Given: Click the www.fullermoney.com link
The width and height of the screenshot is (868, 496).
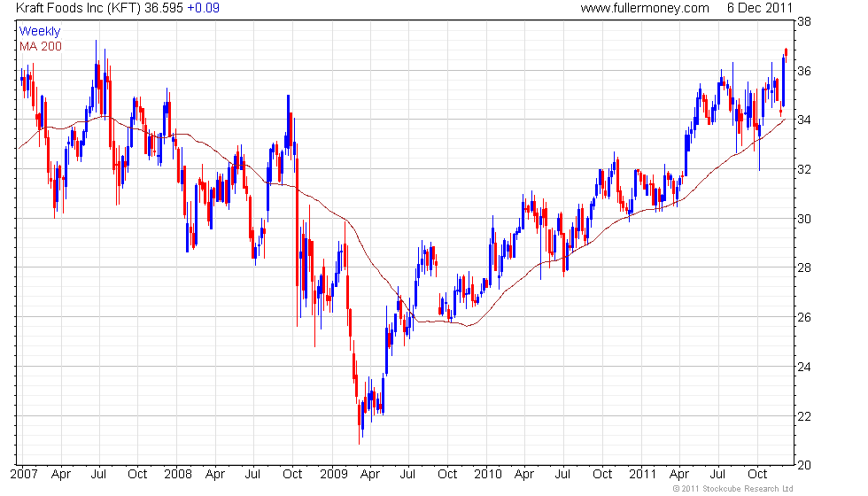Looking at the screenshot, I should pyautogui.click(x=645, y=8).
